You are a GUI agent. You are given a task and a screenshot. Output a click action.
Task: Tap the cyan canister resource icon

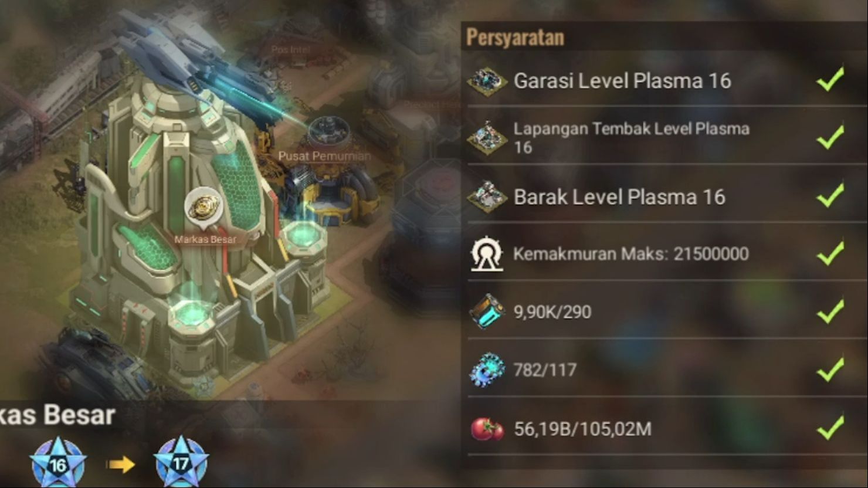[487, 311]
